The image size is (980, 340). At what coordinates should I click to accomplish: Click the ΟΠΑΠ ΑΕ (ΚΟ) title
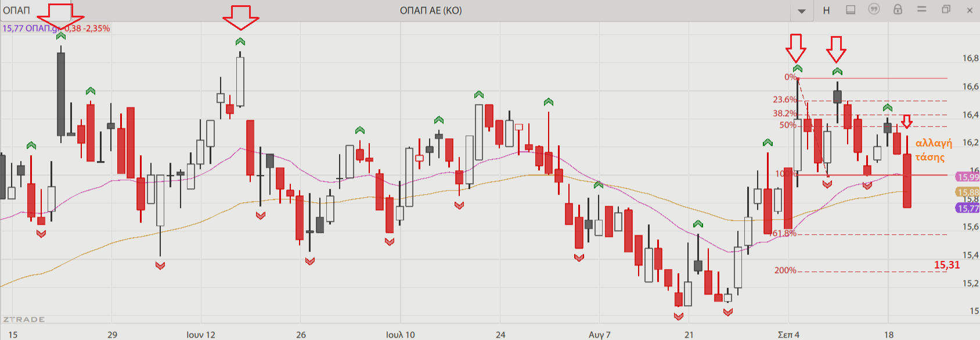[431, 10]
